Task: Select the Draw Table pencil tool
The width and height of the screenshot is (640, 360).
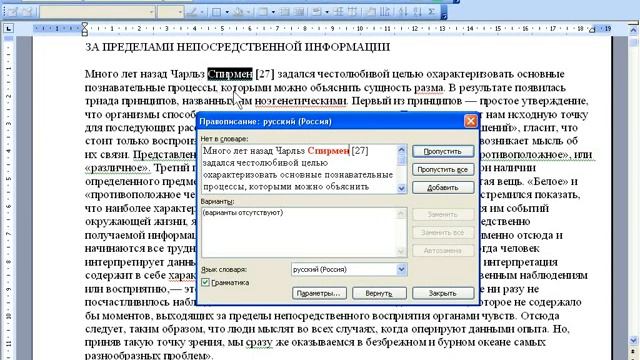Action: pos(12,12)
